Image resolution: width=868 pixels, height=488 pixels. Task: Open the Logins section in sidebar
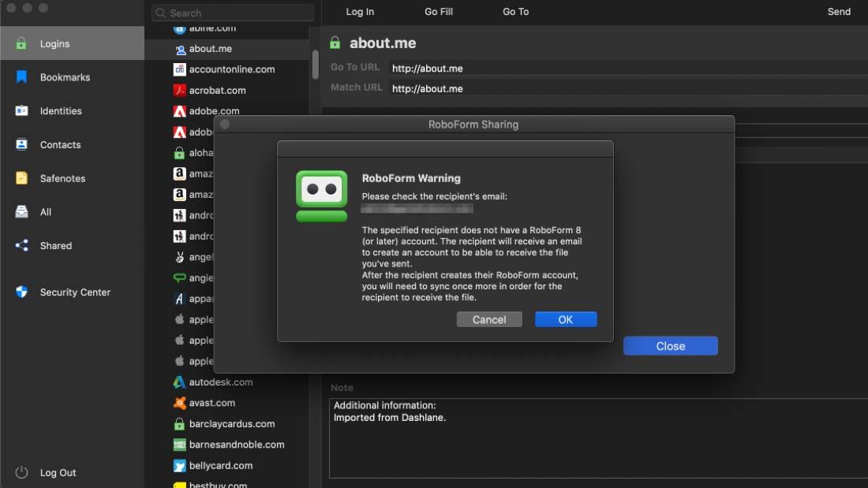point(54,43)
